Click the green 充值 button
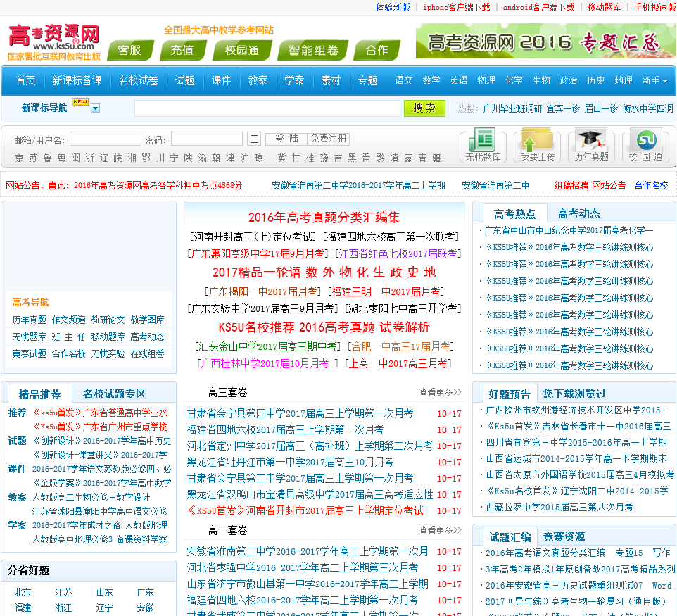Viewport: 677px width, 616px height. (182, 50)
